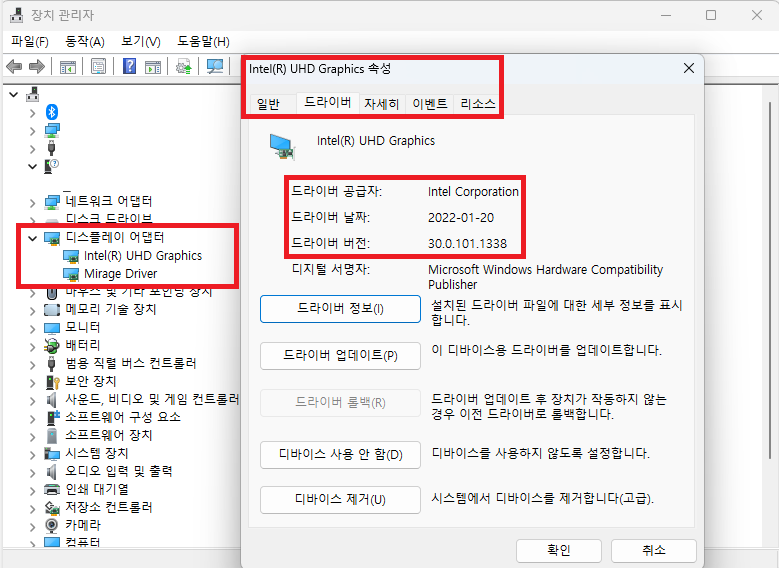Click the 배터리 battery icon
The image size is (779, 568).
52,346
